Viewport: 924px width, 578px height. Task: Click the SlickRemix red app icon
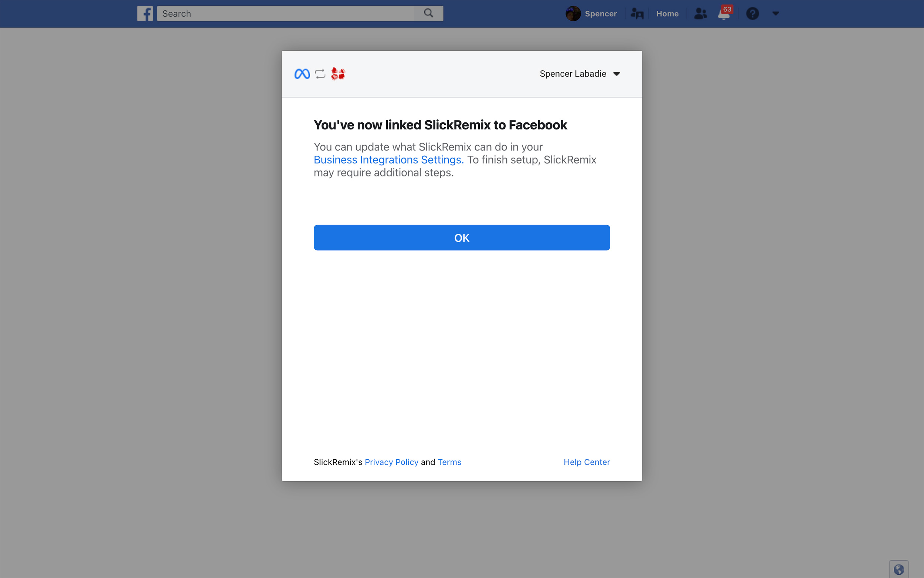[338, 73]
